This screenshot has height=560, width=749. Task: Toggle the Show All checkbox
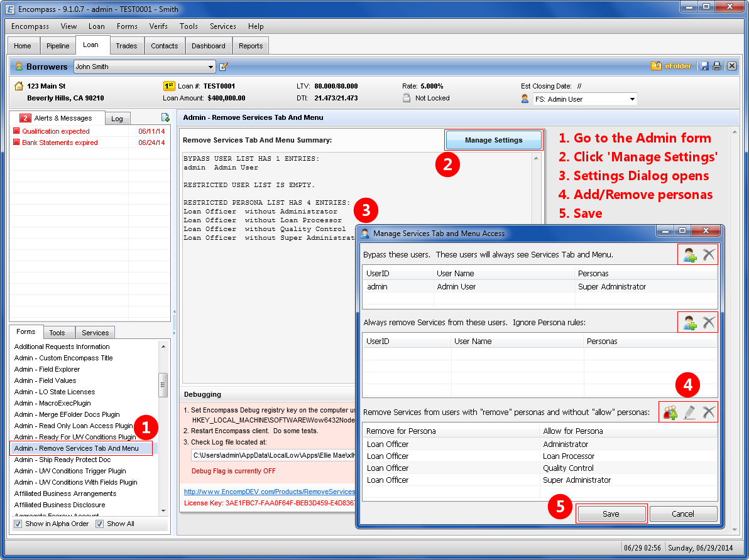click(99, 524)
